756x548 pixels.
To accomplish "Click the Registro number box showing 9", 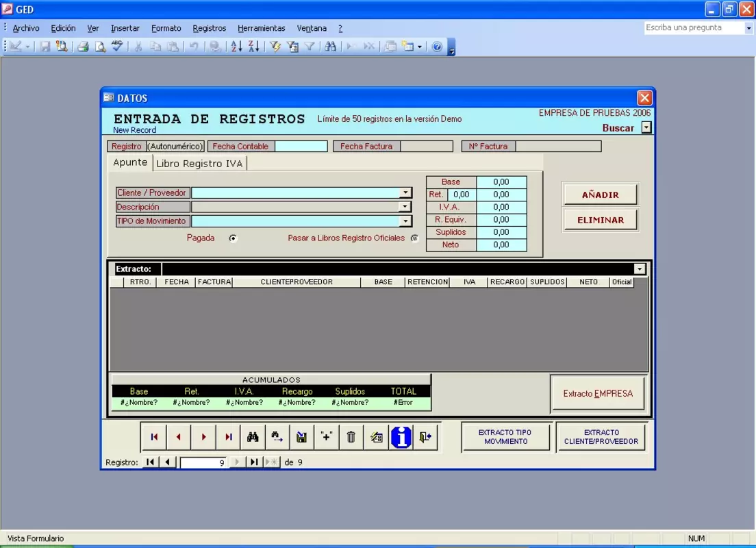I will 203,462.
